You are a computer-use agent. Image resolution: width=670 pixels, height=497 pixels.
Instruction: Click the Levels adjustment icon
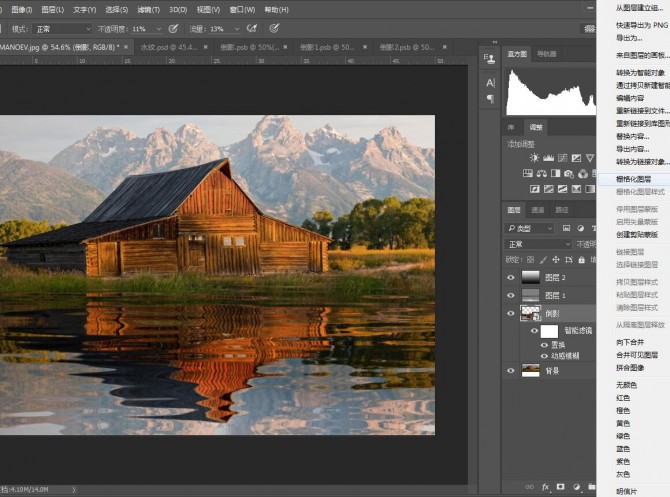click(x=548, y=158)
